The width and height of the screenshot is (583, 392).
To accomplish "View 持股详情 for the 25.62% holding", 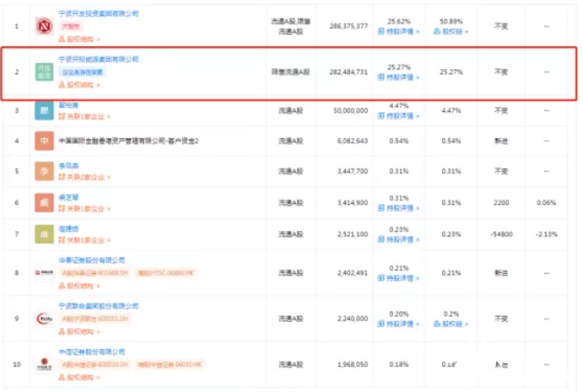I will click(x=398, y=31).
